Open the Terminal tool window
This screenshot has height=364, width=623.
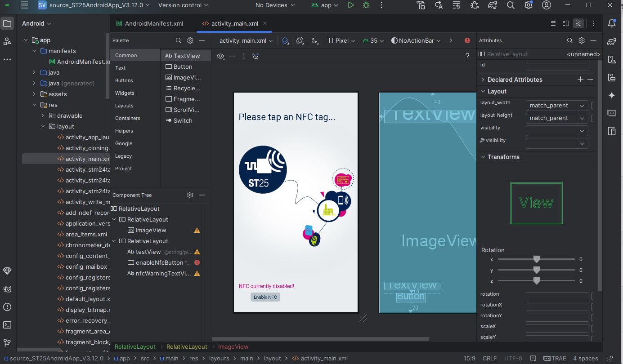pyautogui.click(x=7, y=325)
